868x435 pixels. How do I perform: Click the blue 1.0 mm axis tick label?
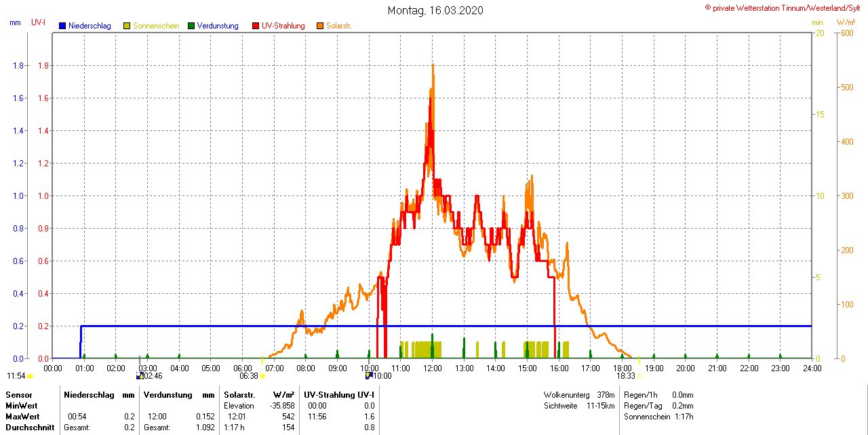(x=18, y=196)
